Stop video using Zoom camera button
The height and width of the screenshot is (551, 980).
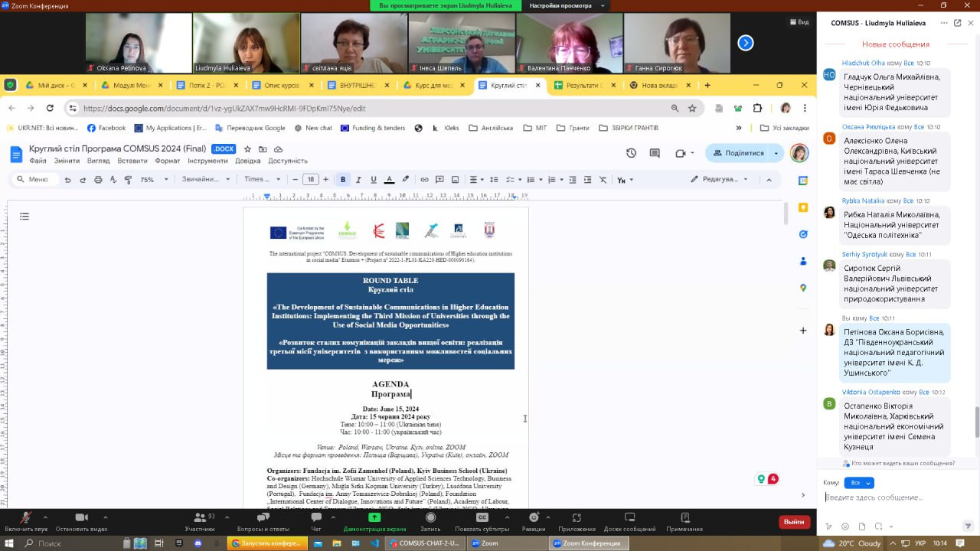click(81, 519)
